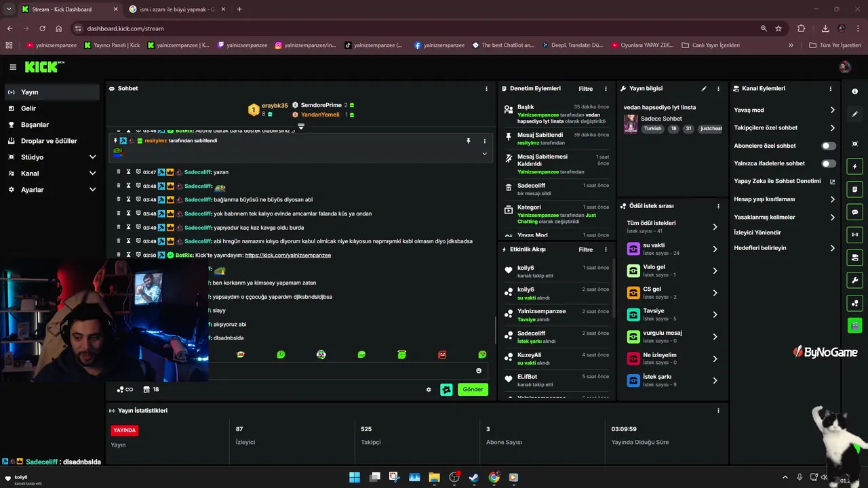868x488 pixels.
Task: Click the chat bubble icon in right sidebar
Action: pos(854,212)
